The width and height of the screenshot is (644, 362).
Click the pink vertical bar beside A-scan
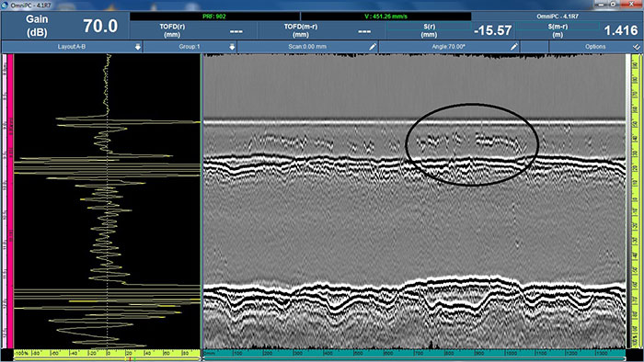pos(10,201)
